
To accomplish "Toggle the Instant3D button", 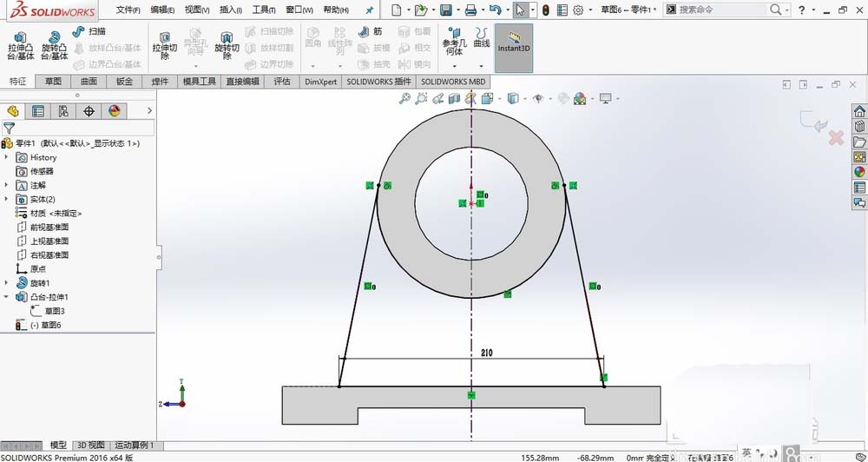I will pyautogui.click(x=514, y=48).
